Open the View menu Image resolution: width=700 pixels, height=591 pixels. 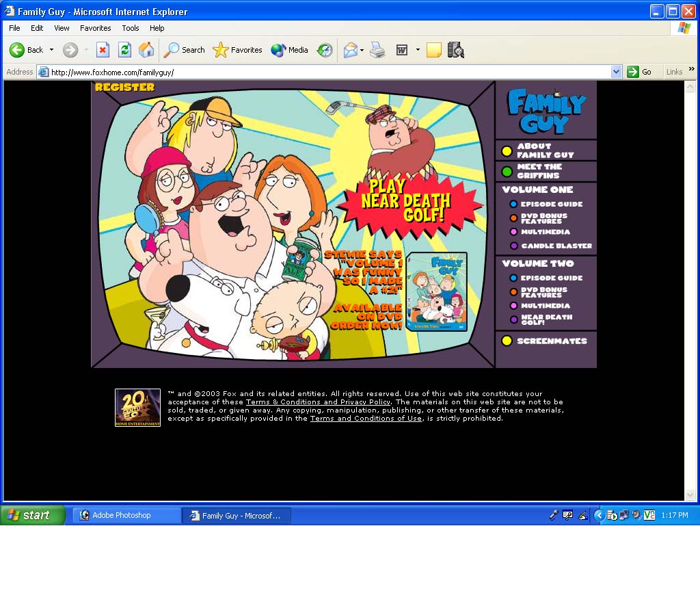click(x=62, y=28)
